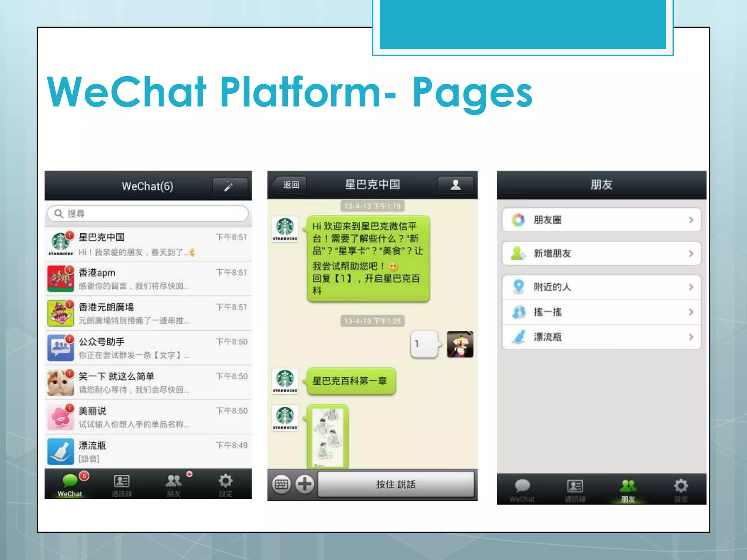The width and height of the screenshot is (747, 560).
Task: Select the WeChat tab with badge 6
Action: [70, 485]
